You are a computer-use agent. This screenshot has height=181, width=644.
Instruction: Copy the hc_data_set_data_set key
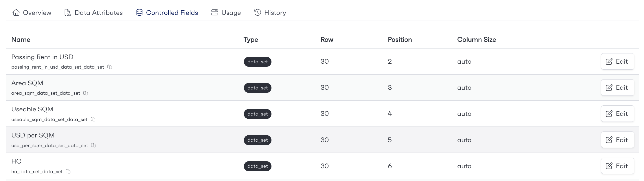tap(68, 171)
